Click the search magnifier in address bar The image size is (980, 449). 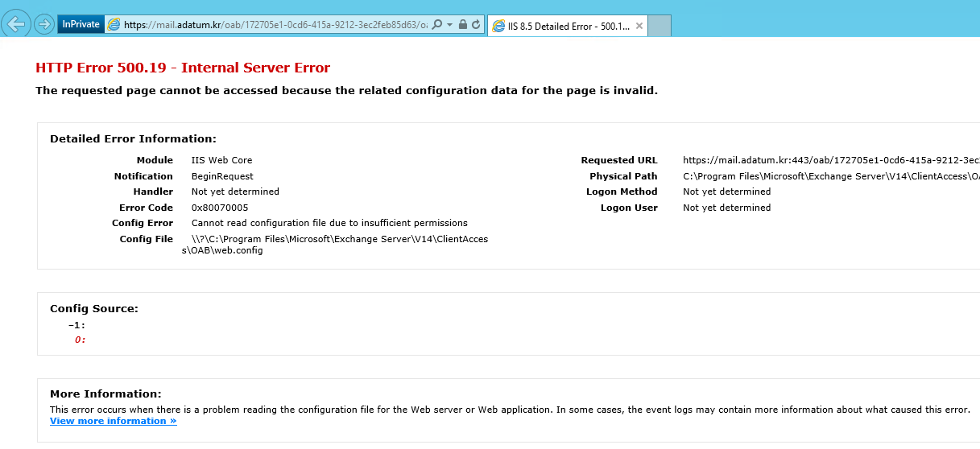(436, 24)
